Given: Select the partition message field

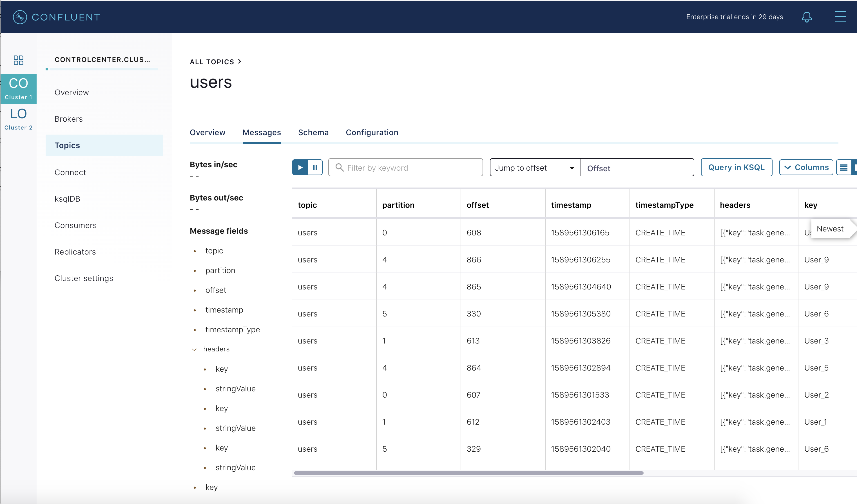Looking at the screenshot, I should pos(220,270).
